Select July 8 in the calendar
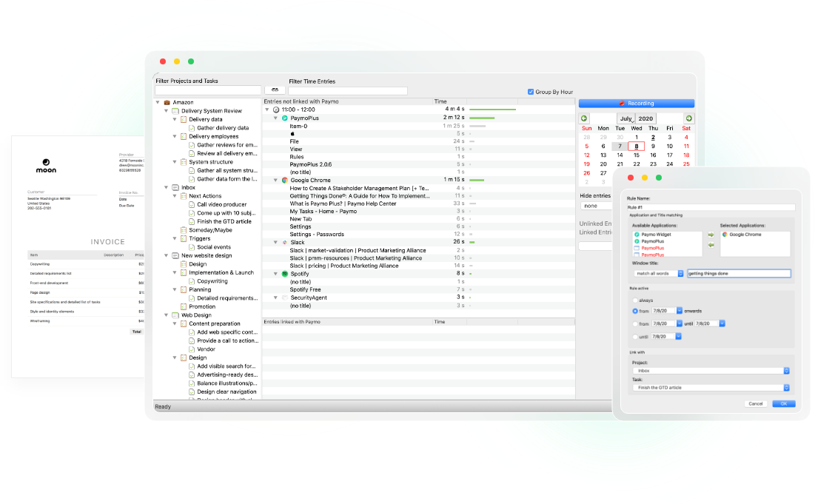This screenshot has width=815, height=504. [x=636, y=147]
